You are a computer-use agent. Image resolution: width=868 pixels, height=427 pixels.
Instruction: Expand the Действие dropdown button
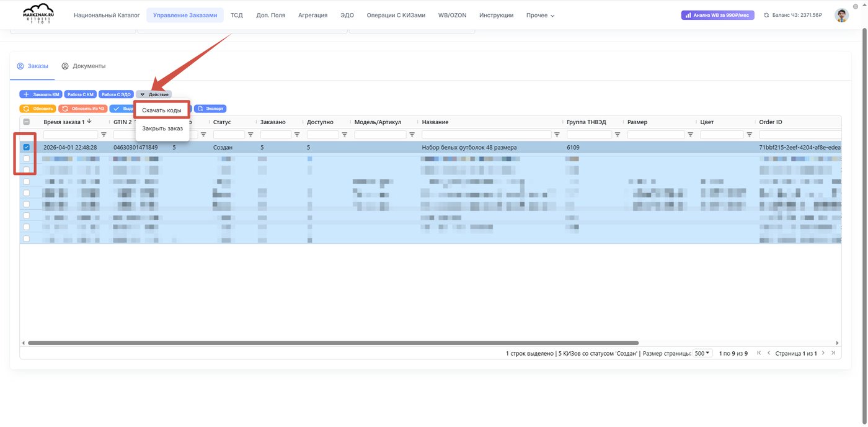pos(154,94)
